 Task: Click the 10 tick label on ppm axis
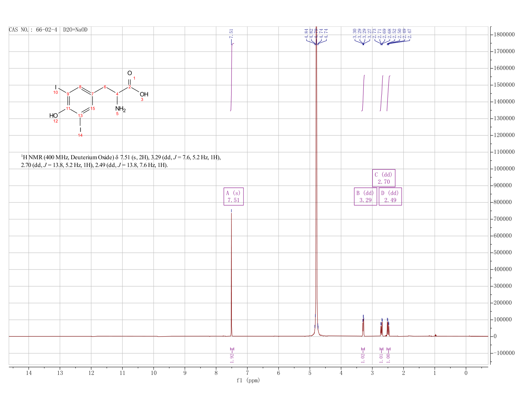153,373
